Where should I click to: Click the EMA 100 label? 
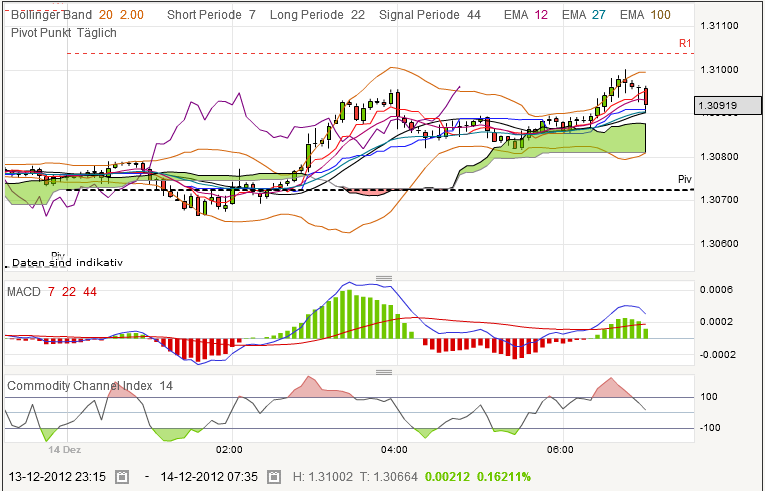[645, 15]
